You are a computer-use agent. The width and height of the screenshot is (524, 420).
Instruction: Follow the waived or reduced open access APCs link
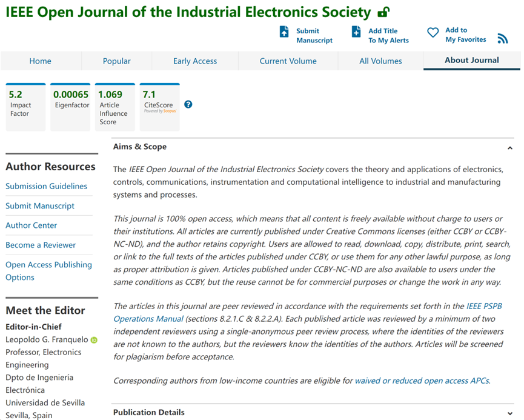[x=422, y=381]
